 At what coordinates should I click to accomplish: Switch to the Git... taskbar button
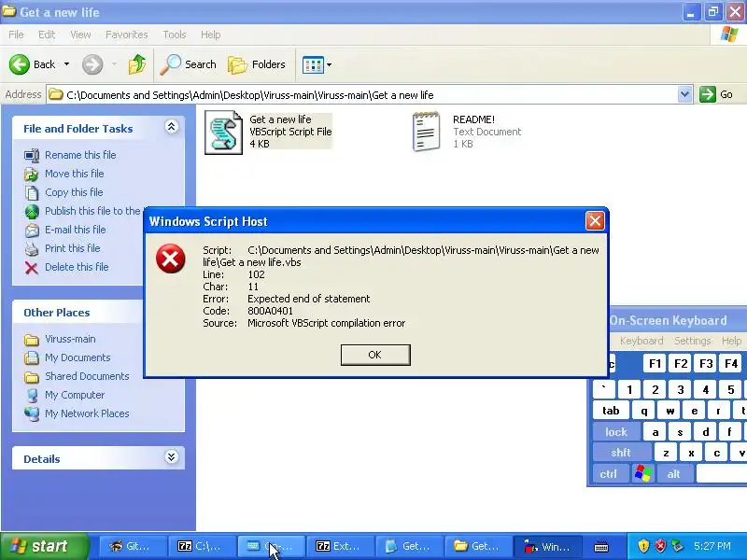pos(133,546)
